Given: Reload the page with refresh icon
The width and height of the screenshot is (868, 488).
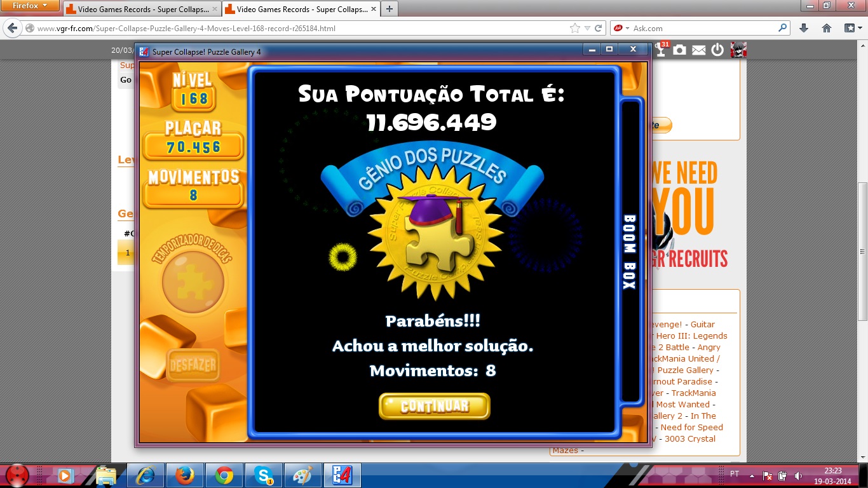Looking at the screenshot, I should tap(599, 28).
